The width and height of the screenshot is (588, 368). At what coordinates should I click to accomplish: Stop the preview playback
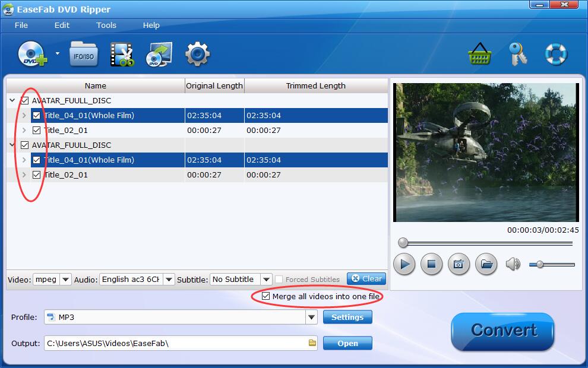pos(431,264)
